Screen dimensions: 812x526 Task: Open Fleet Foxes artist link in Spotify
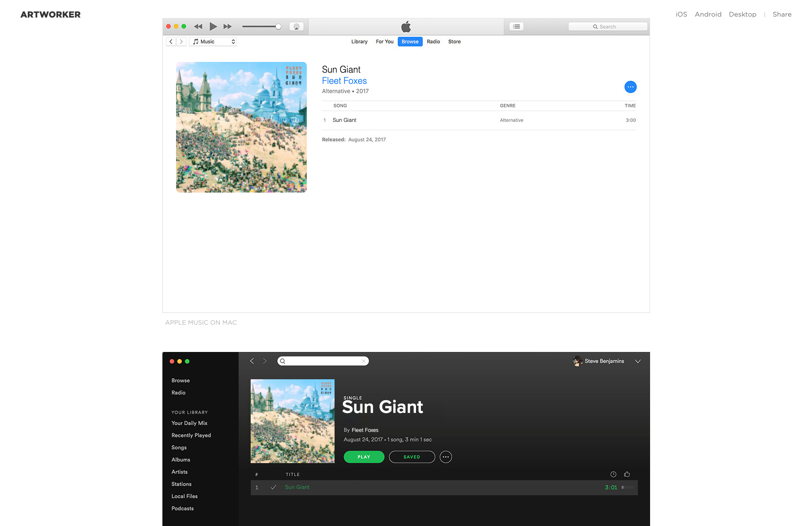[365, 430]
